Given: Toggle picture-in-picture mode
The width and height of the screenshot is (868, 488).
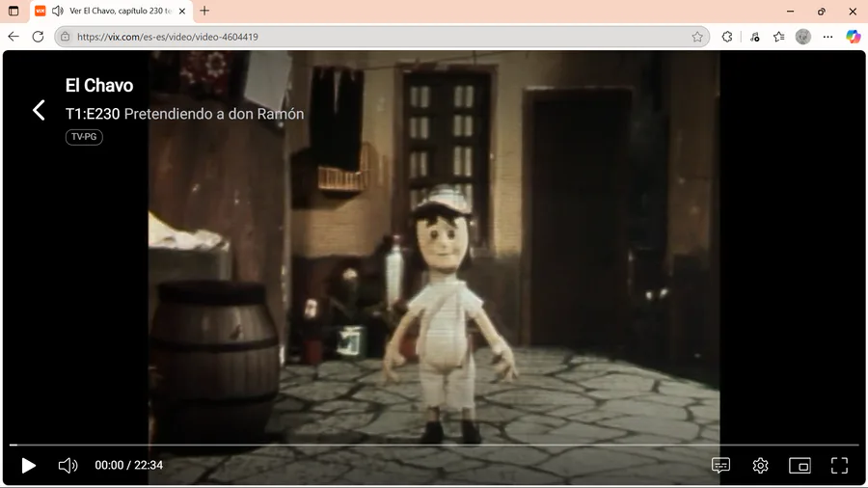Looking at the screenshot, I should [800, 465].
